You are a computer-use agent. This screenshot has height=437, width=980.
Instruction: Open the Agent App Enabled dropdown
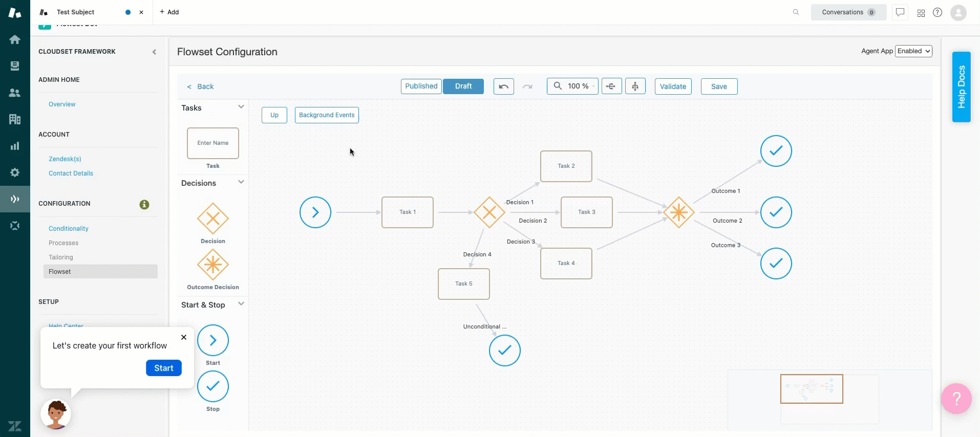click(x=913, y=51)
